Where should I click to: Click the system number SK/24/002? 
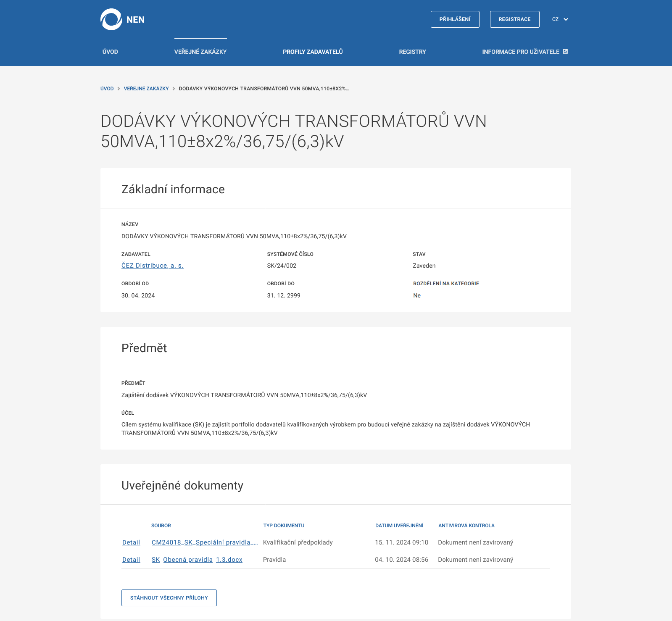coord(282,266)
